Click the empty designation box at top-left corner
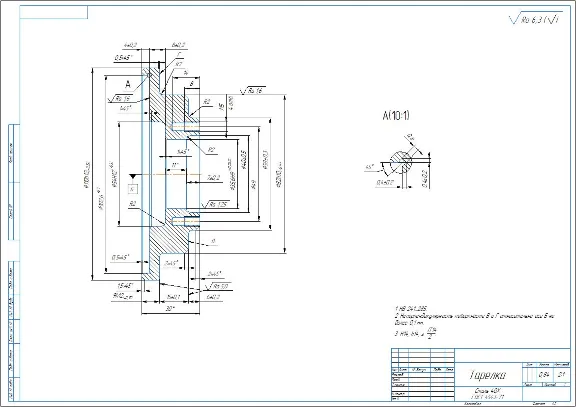Image resolution: width=576 pixels, height=407 pixels. tap(54, 12)
